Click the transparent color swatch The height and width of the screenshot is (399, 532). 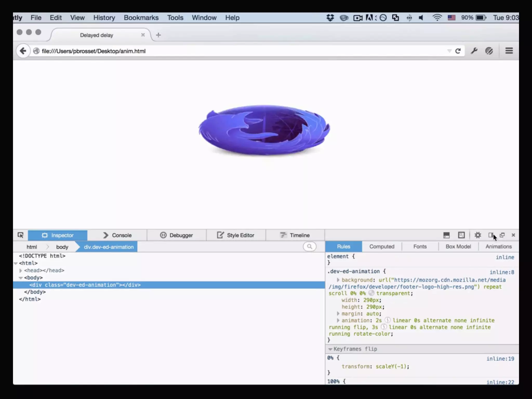point(371,293)
